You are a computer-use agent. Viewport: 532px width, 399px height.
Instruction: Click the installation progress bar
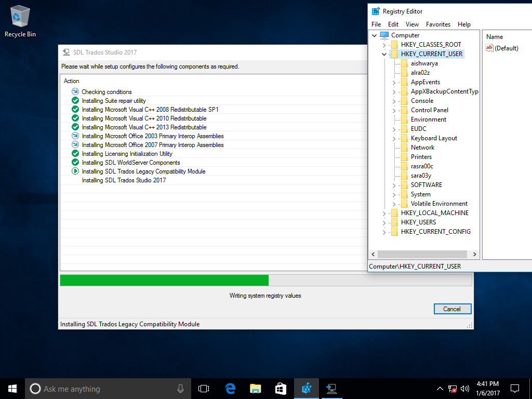coord(265,280)
